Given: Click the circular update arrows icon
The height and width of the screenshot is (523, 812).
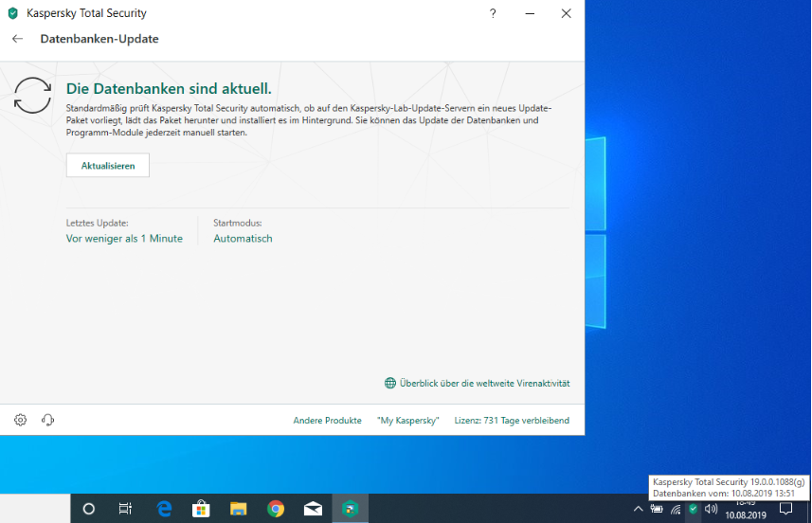Looking at the screenshot, I should [x=32, y=96].
